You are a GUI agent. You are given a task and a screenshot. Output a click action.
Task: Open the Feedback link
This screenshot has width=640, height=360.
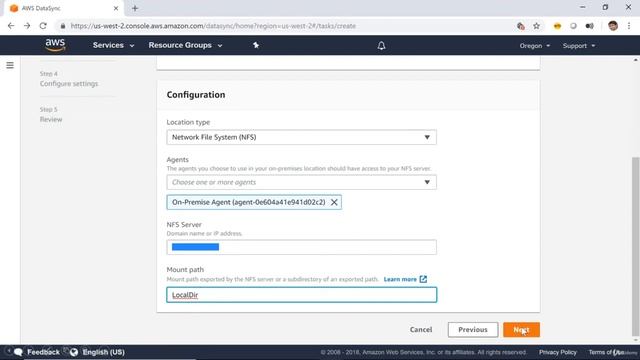(43, 352)
